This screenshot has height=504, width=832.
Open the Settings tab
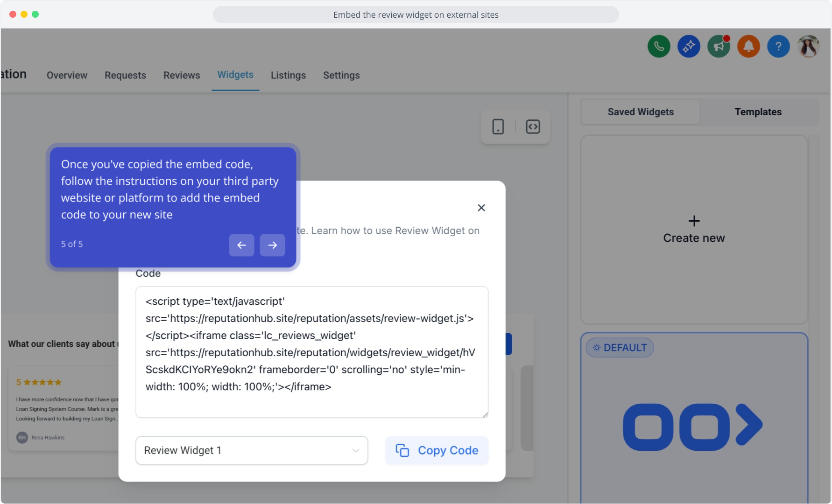point(341,75)
